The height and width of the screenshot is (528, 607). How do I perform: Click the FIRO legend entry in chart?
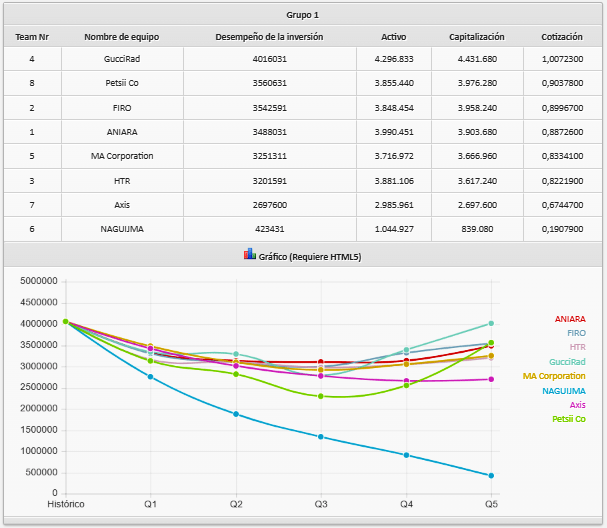coord(576,333)
